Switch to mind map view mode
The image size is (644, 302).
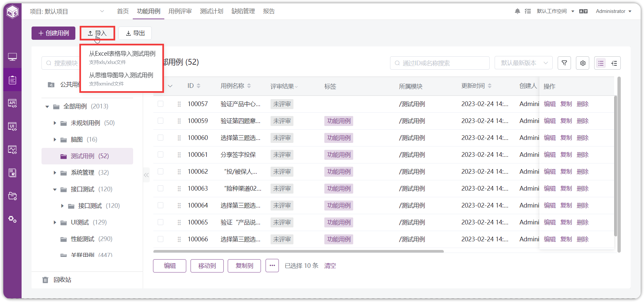click(x=614, y=63)
